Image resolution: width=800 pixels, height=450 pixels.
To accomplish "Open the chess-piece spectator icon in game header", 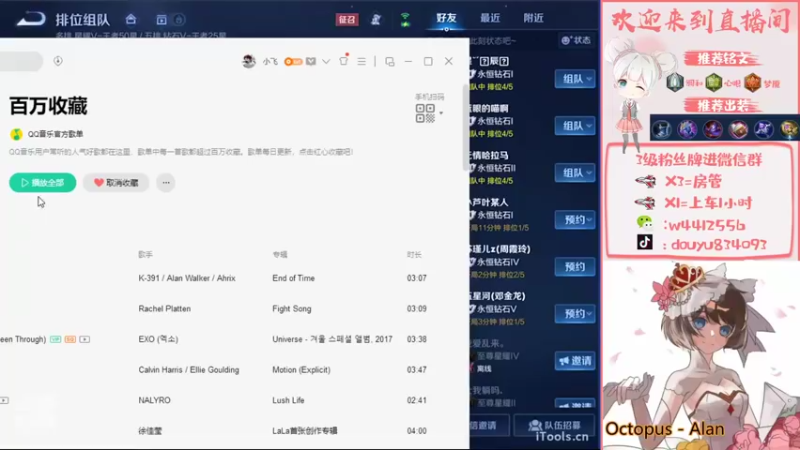I will click(376, 19).
